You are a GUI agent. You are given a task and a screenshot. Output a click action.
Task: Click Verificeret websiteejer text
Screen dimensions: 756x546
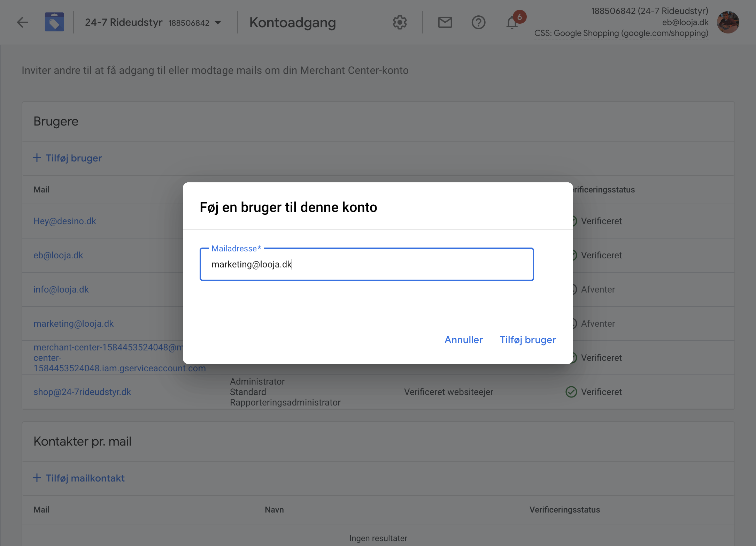449,392
